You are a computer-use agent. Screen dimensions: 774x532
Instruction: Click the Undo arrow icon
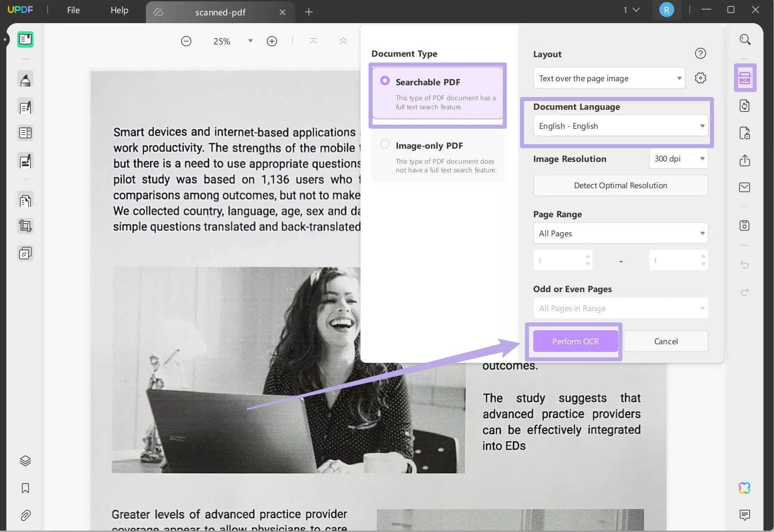pos(745,264)
